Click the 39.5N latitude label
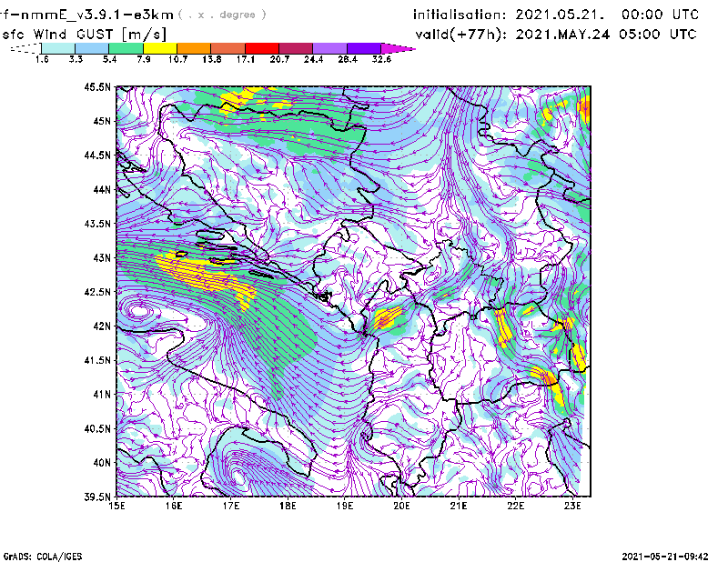728x562 pixels. tap(97, 497)
